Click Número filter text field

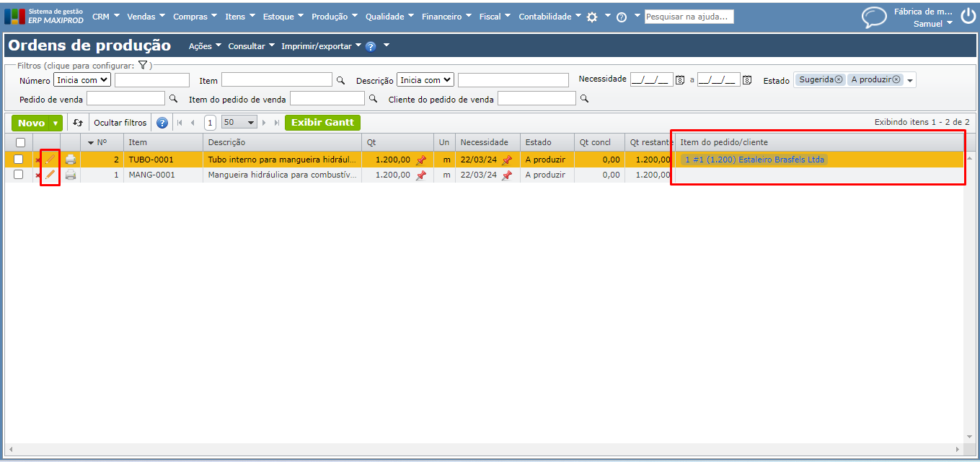coord(152,80)
